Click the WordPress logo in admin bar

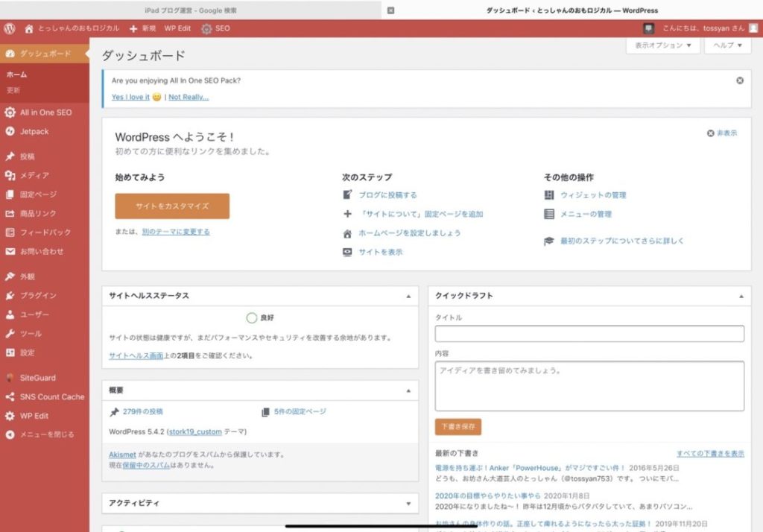pos(10,28)
